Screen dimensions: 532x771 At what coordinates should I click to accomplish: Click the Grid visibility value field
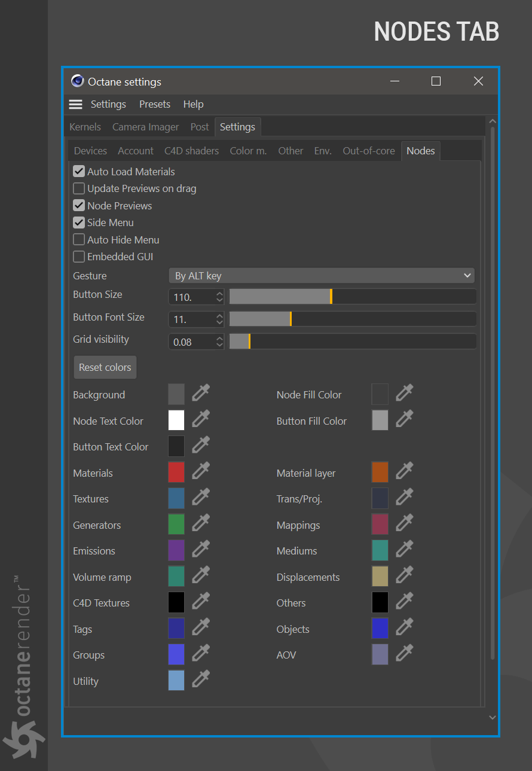click(x=192, y=342)
